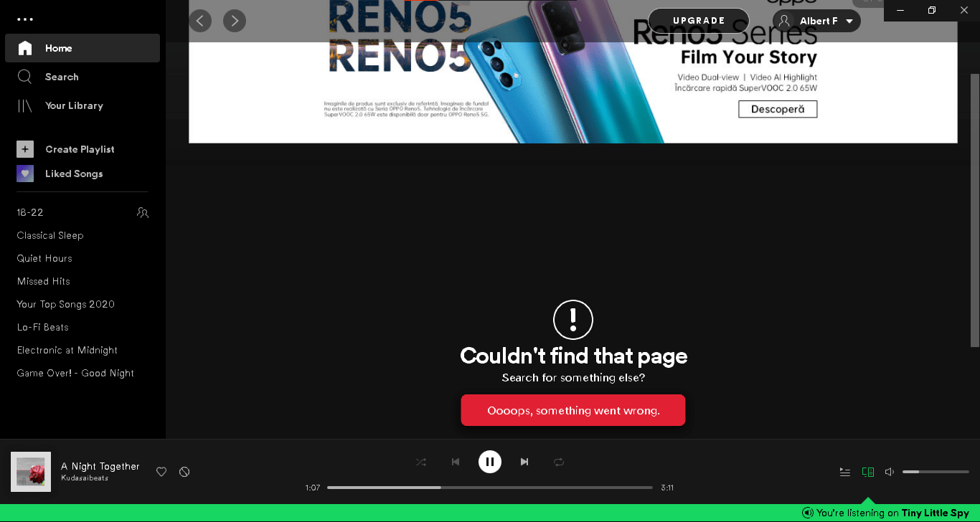Click the Create Playlist plus icon
The width and height of the screenshot is (980, 522).
pos(25,149)
